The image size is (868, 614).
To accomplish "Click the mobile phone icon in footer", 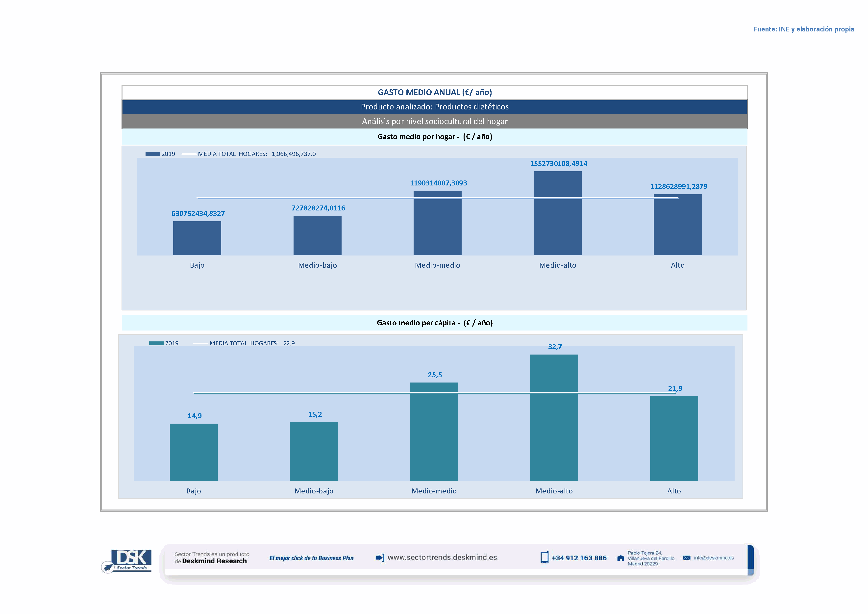I will pyautogui.click(x=545, y=558).
